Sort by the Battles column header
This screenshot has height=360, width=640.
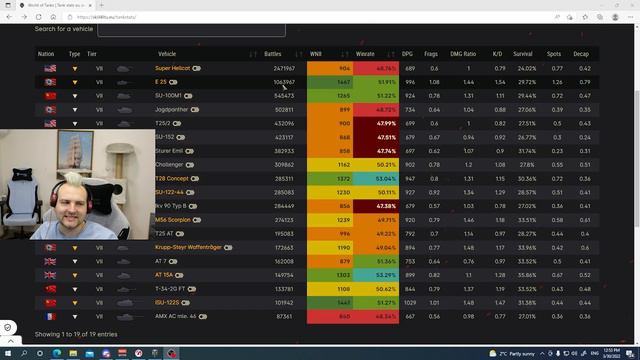click(x=273, y=54)
